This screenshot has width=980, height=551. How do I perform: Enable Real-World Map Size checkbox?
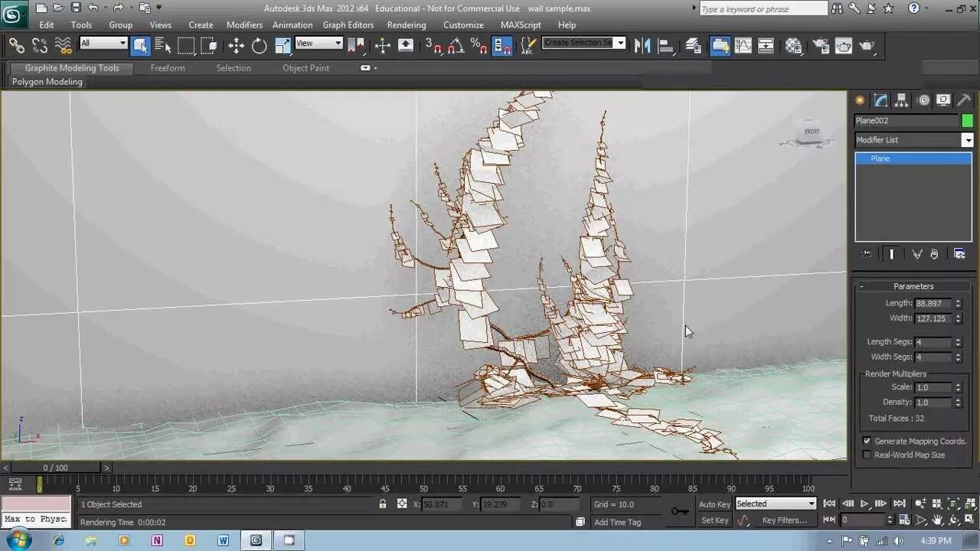(x=867, y=455)
